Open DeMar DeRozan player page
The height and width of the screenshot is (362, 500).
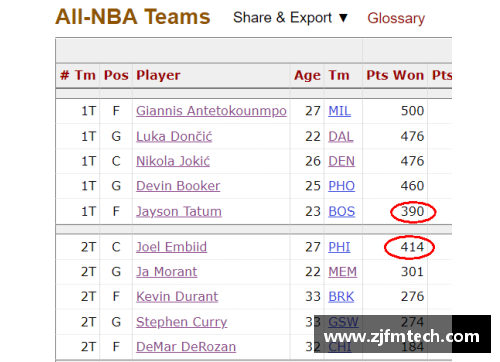pyautogui.click(x=186, y=347)
